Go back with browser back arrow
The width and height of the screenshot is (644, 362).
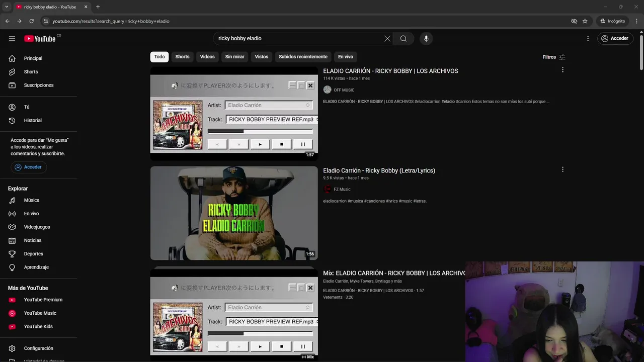pos(7,21)
